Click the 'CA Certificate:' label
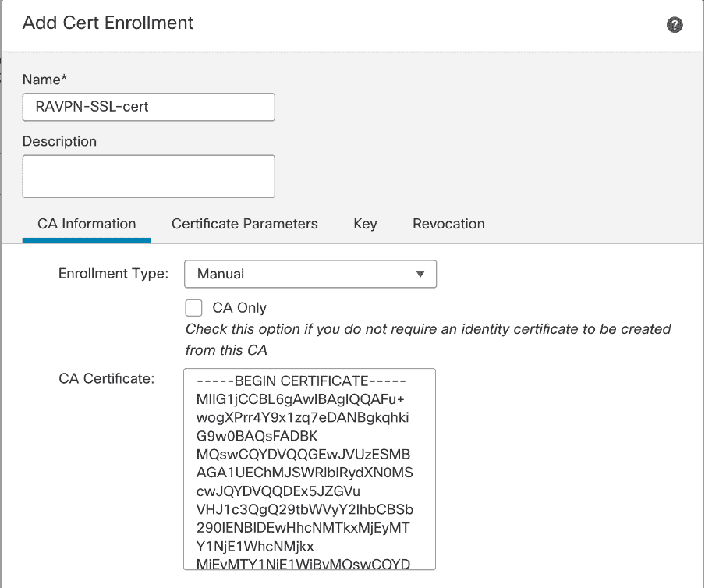This screenshot has width=705, height=588. tap(107, 378)
